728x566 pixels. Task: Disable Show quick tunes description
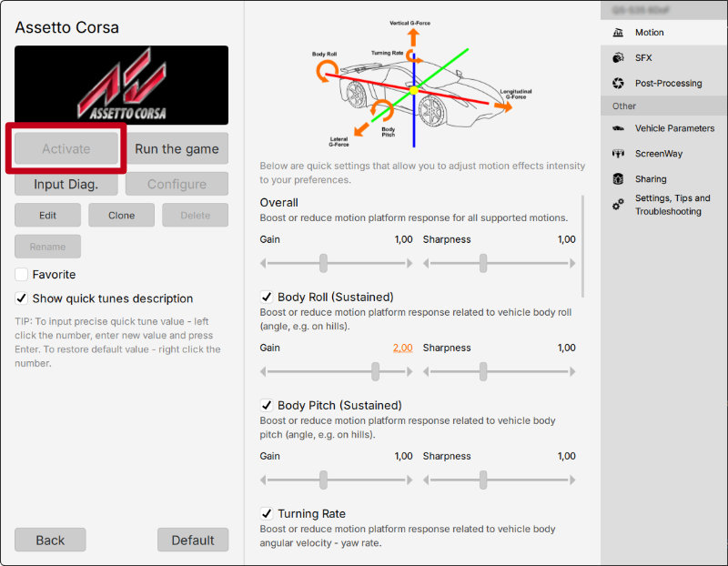pos(20,298)
